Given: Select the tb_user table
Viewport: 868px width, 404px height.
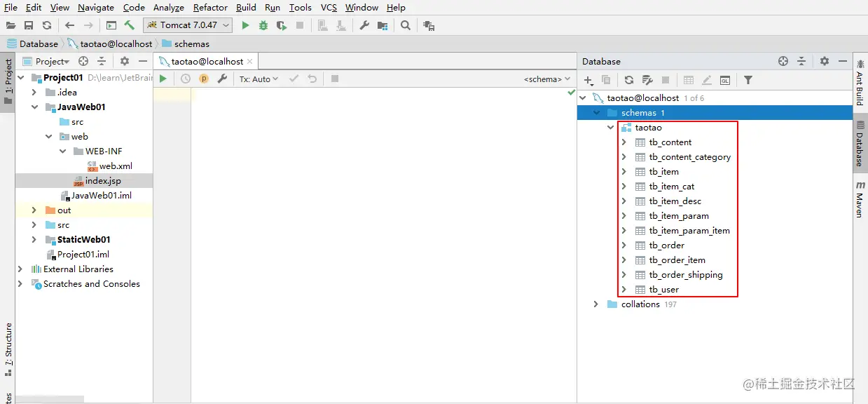Looking at the screenshot, I should click(663, 290).
